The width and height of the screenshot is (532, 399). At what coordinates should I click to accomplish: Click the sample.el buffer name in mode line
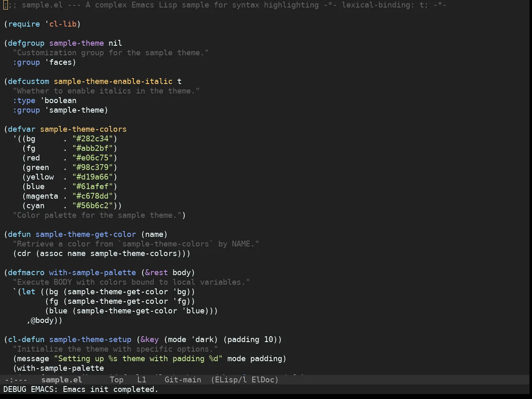coord(62,379)
